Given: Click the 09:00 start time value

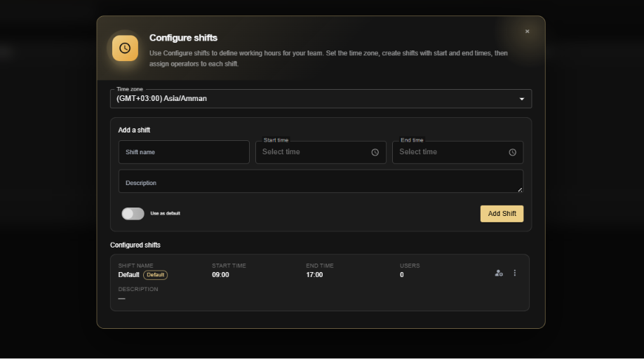Looking at the screenshot, I should point(220,275).
